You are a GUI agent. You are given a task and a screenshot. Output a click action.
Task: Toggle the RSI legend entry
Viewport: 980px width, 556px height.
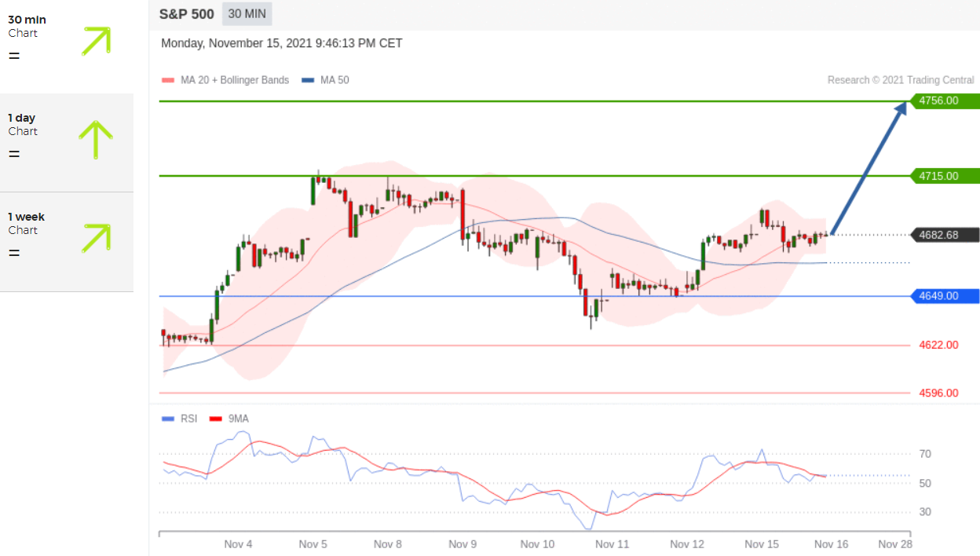tap(179, 419)
